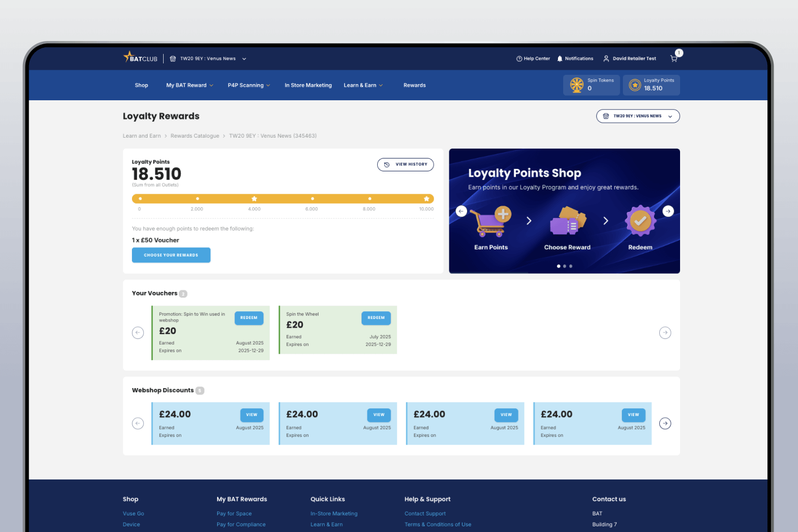
Task: Click the 6.000 points dot on progress bar
Action: tap(312, 198)
